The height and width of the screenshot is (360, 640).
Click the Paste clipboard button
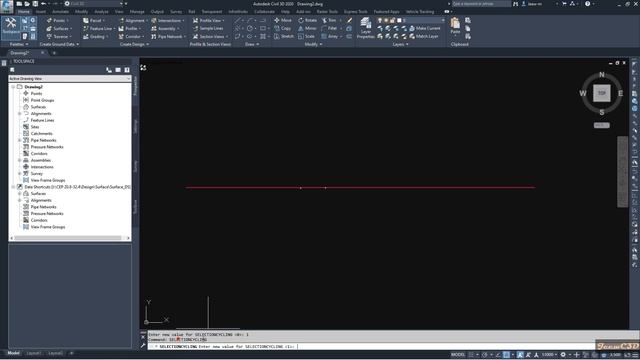(x=455, y=26)
